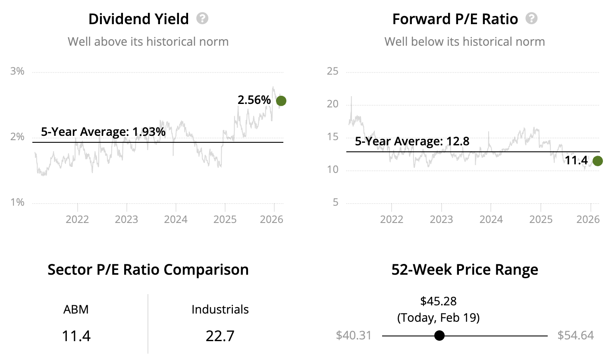Click the 52-week low price $40.31
The height and width of the screenshot is (364, 615).
click(x=354, y=336)
